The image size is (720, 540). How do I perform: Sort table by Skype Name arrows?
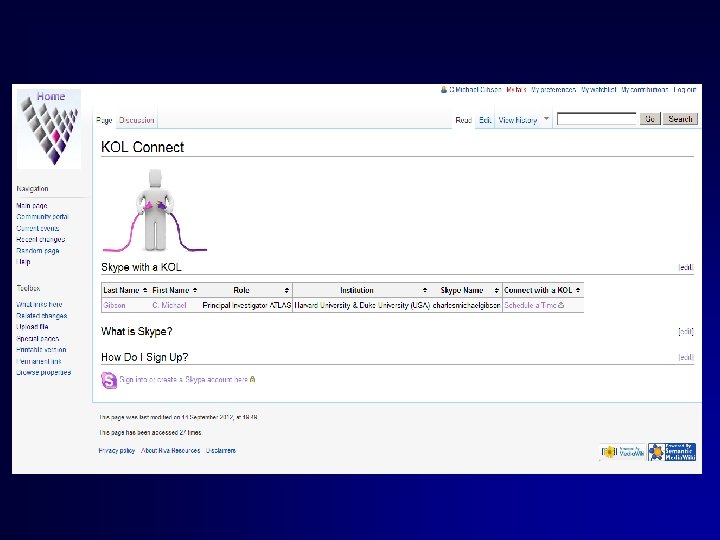click(x=496, y=290)
